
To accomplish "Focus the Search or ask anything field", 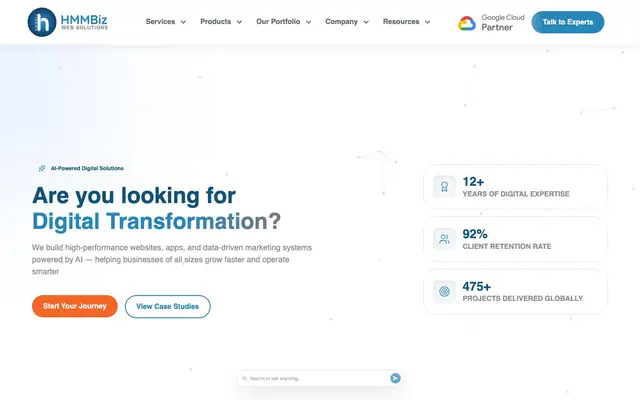I will pos(319,378).
